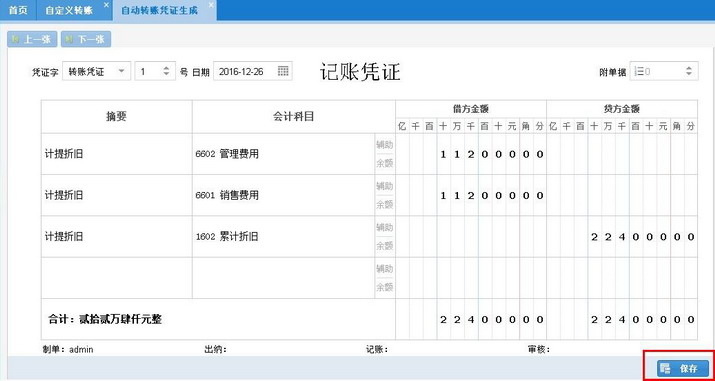Click credit amount of 累计折旧 row
Image resolution: width=715 pixels, height=381 pixels.
click(x=622, y=237)
